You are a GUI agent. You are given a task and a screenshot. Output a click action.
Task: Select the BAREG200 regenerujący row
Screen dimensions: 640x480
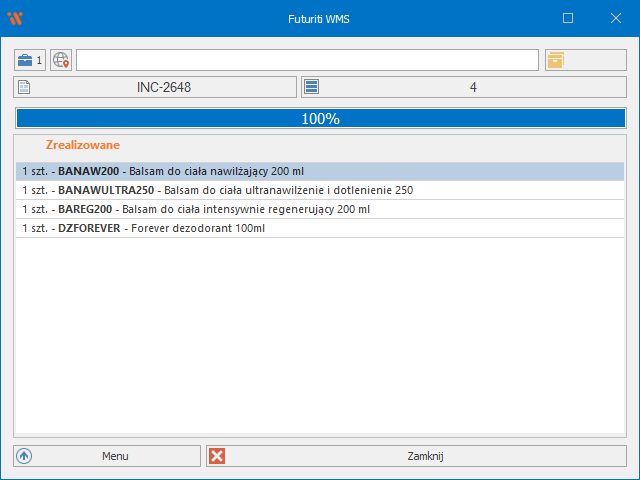[320, 209]
